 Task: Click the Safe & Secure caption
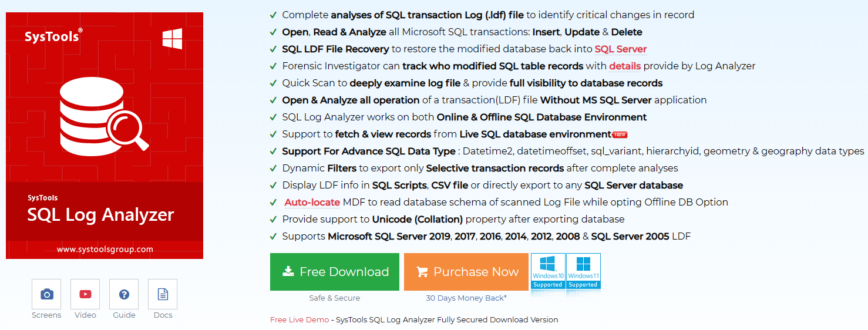pos(334,298)
